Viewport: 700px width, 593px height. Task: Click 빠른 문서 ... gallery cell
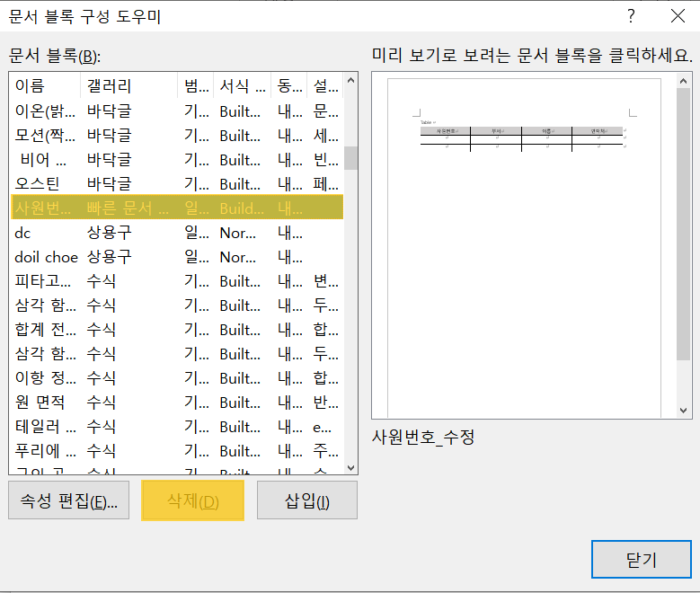pos(128,208)
